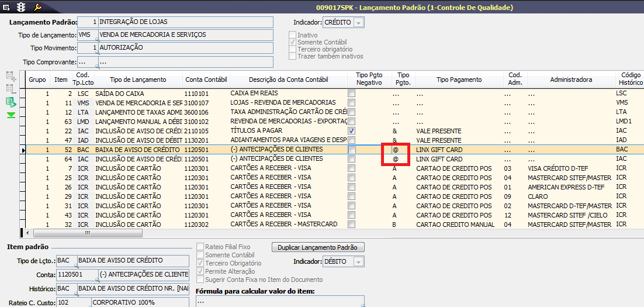Click the Descrição da Conta Contábil header

(x=288, y=80)
